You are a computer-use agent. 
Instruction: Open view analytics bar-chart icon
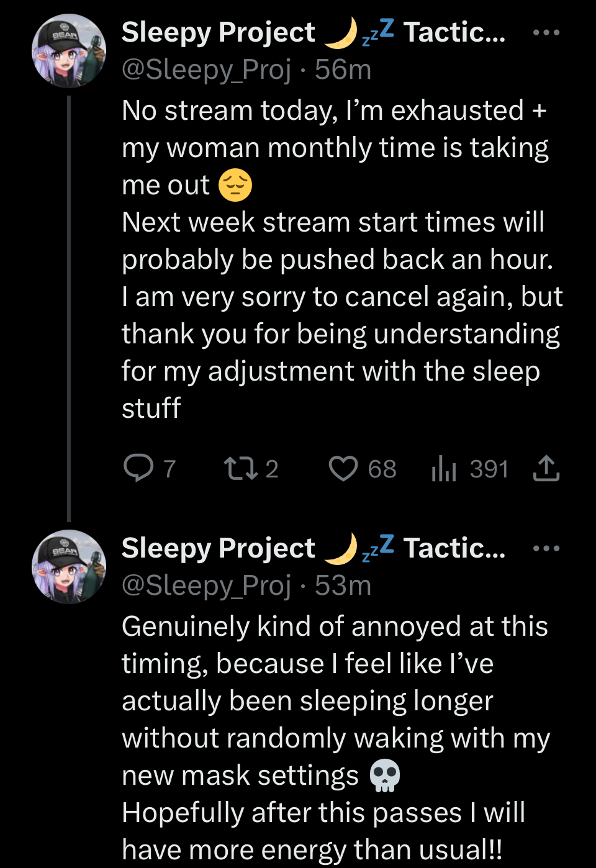[x=444, y=469]
